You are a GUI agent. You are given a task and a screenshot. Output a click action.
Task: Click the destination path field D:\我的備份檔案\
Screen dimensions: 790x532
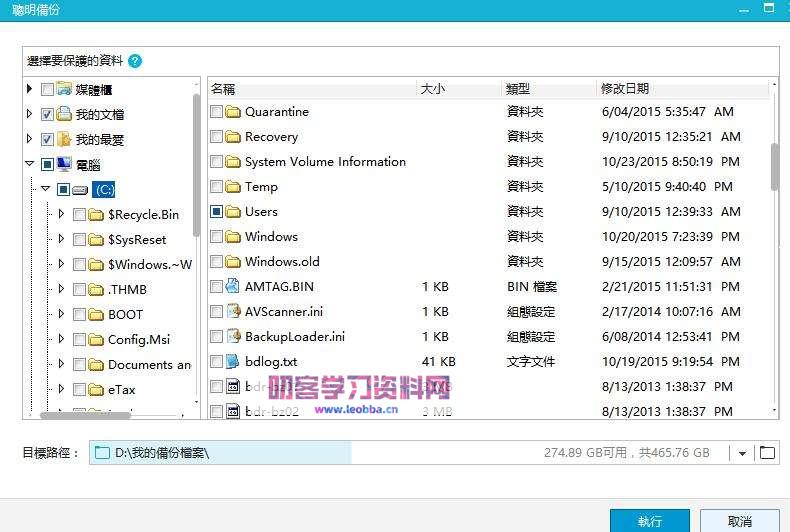click(x=409, y=452)
